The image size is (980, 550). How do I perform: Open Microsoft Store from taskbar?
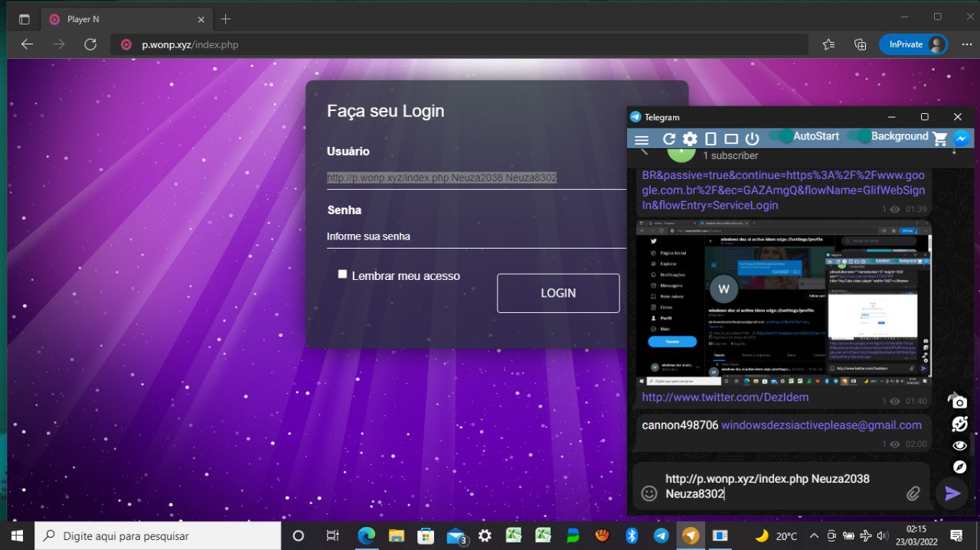click(426, 535)
